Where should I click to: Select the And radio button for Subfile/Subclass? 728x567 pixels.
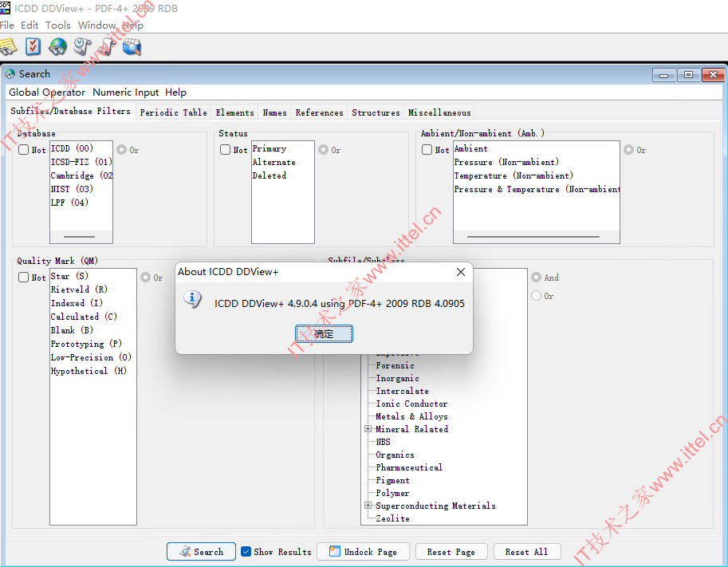pos(537,278)
